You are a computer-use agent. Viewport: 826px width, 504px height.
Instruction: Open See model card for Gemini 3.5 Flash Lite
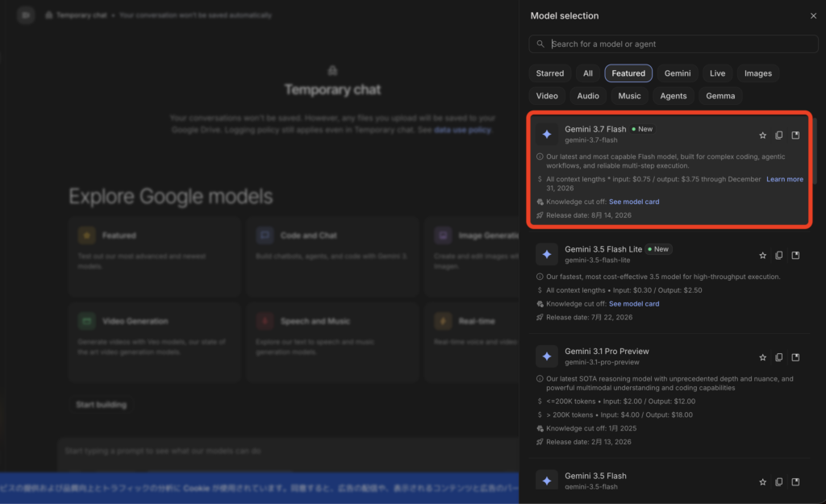(x=634, y=304)
